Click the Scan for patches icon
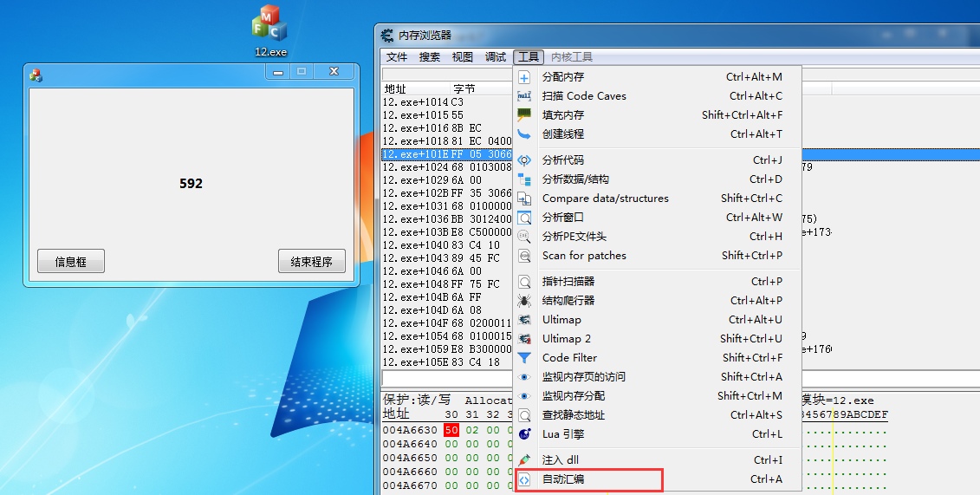980x495 pixels. pos(524,256)
